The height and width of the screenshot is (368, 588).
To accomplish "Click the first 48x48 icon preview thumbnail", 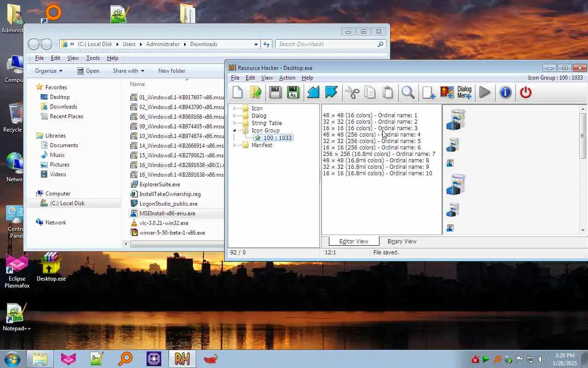I will pos(456,119).
